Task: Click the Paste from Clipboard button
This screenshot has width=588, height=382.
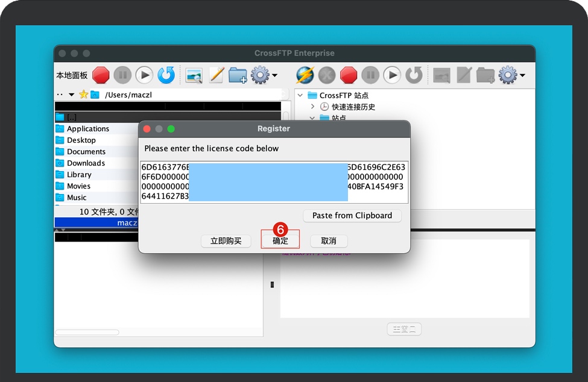Action: tap(352, 216)
